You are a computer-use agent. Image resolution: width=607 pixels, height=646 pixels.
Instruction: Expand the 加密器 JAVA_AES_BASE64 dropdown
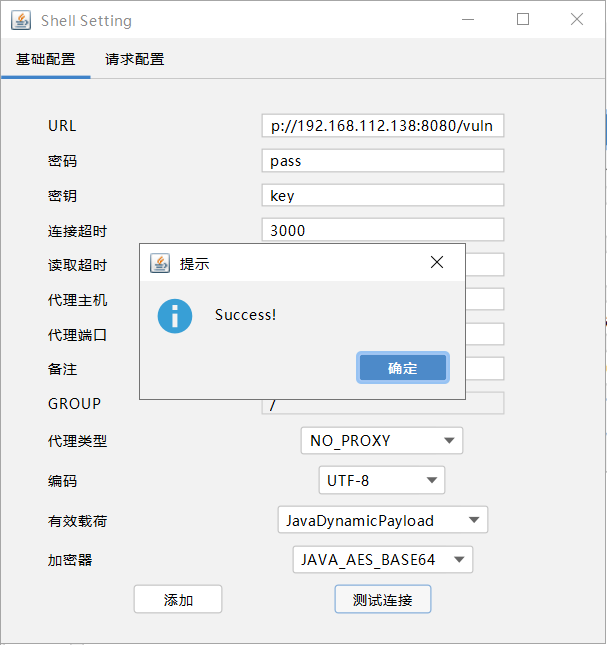[x=382, y=560]
